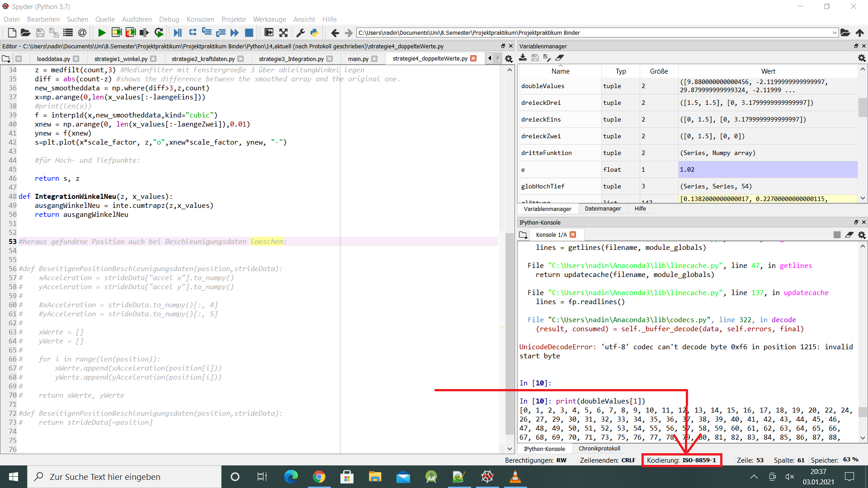The width and height of the screenshot is (868, 488).
Task: Click the save all files icon
Action: point(54,33)
